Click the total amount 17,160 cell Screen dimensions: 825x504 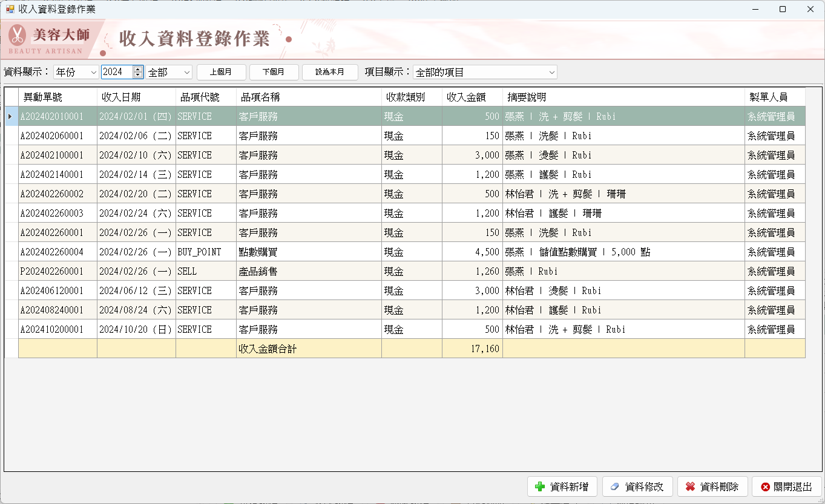pos(472,349)
